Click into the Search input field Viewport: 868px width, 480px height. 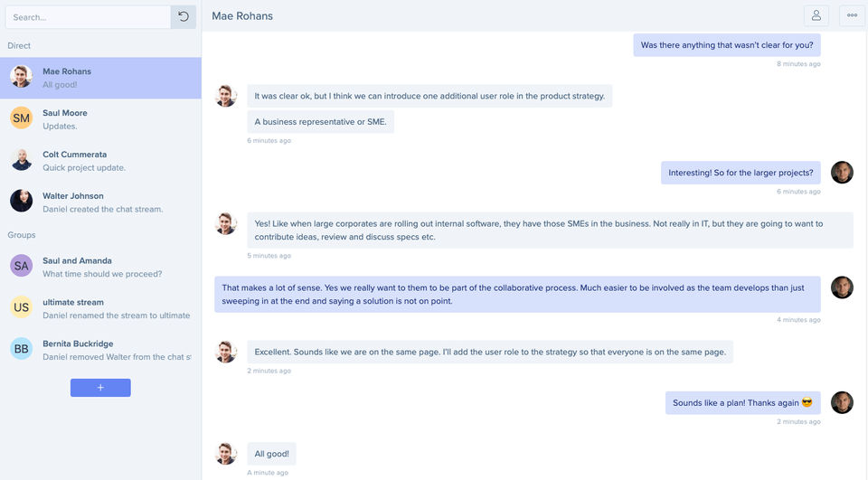88,17
